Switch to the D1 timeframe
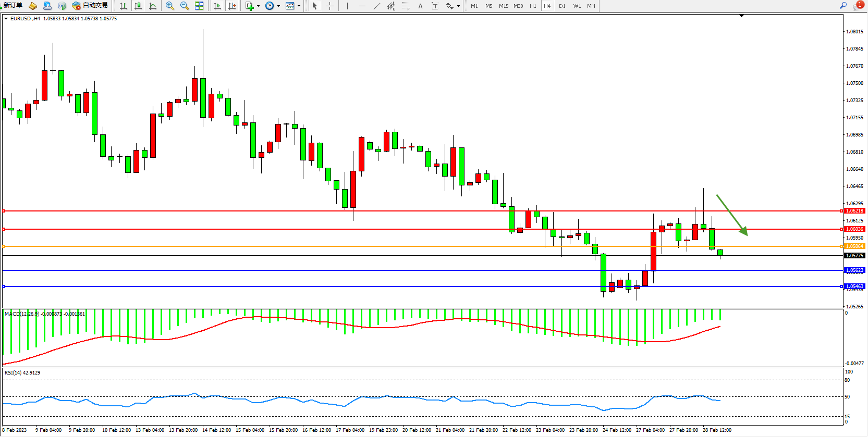Image resolution: width=868 pixels, height=437 pixels. (x=562, y=6)
